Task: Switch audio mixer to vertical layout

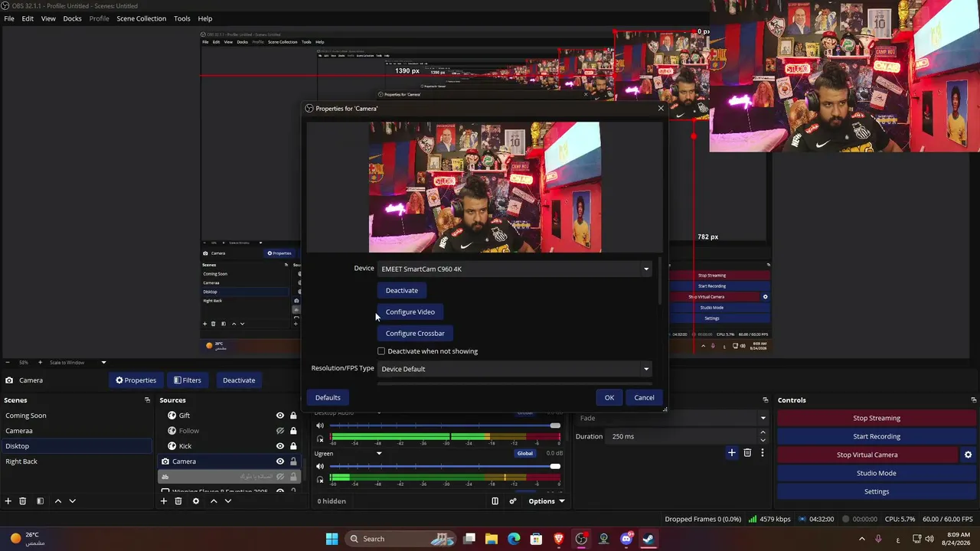Action: pyautogui.click(x=495, y=501)
